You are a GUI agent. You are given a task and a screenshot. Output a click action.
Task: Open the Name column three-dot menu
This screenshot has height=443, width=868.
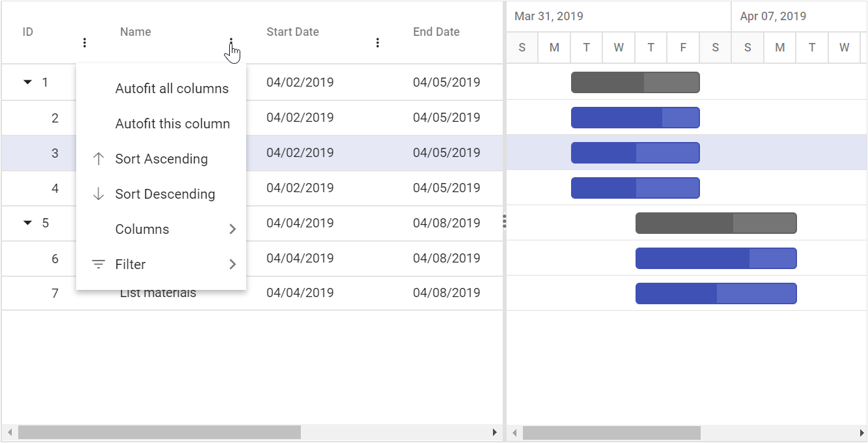click(x=231, y=43)
